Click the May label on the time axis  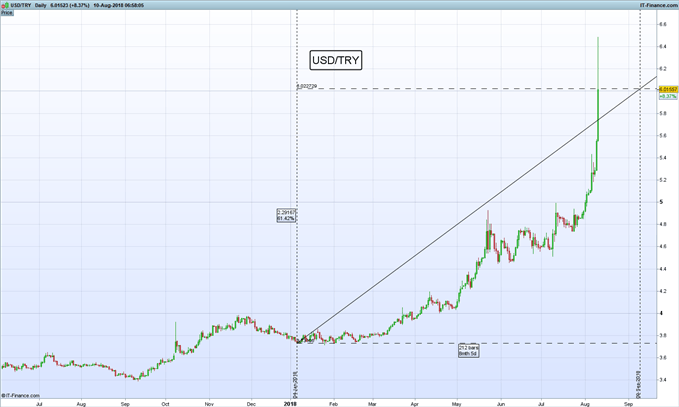click(457, 404)
